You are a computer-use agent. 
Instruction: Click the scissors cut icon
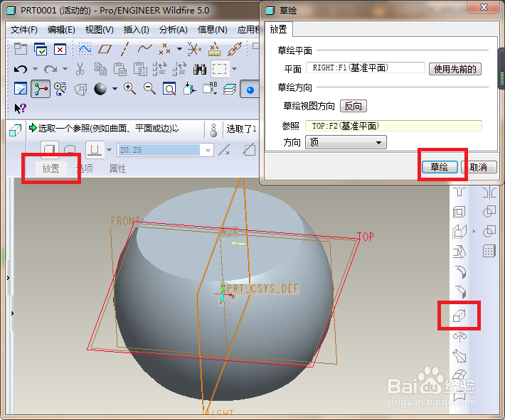(80, 69)
